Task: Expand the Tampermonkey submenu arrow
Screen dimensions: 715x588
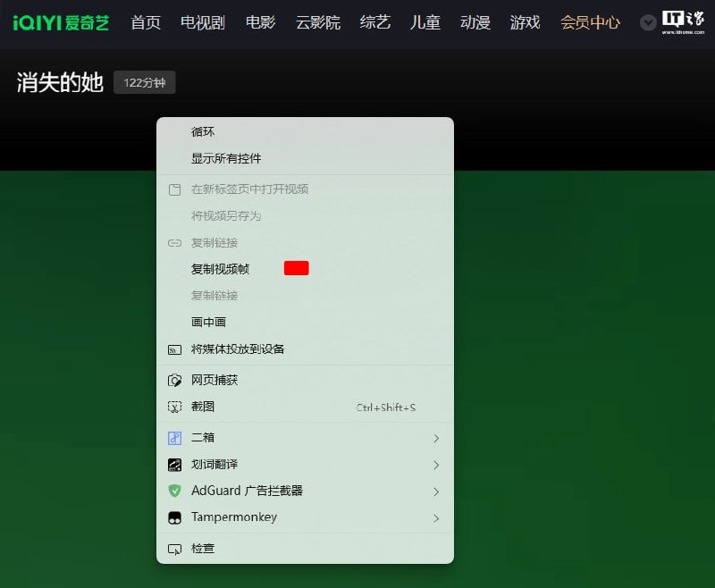Action: (x=437, y=517)
